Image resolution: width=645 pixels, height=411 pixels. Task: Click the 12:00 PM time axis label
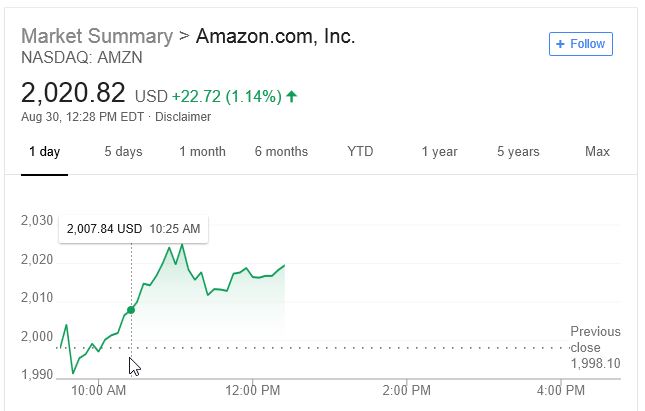point(254,389)
